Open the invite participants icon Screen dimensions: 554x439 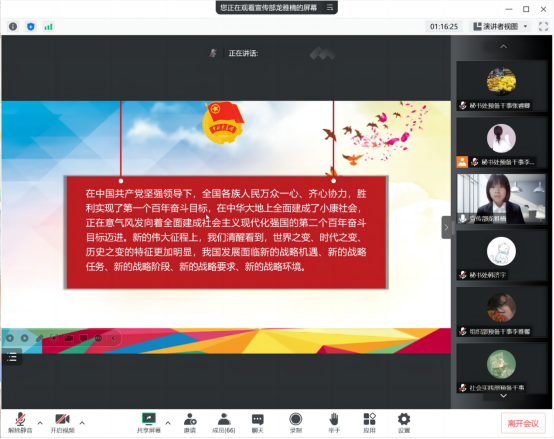190,423
